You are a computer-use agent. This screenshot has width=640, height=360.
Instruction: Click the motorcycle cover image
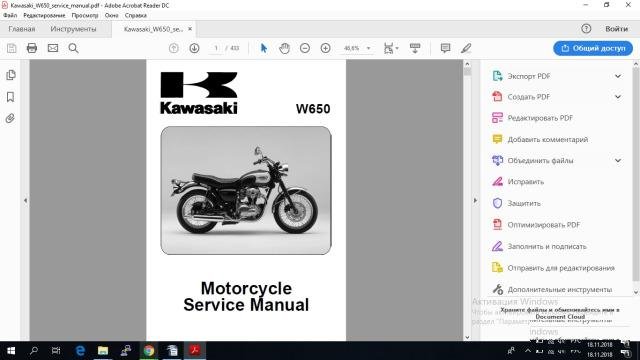[x=246, y=190]
